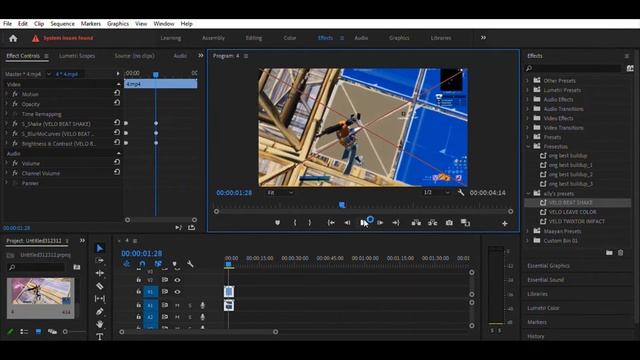Expand the Lumetri Presets folder
This screenshot has width=640, height=360.
coord(528,90)
